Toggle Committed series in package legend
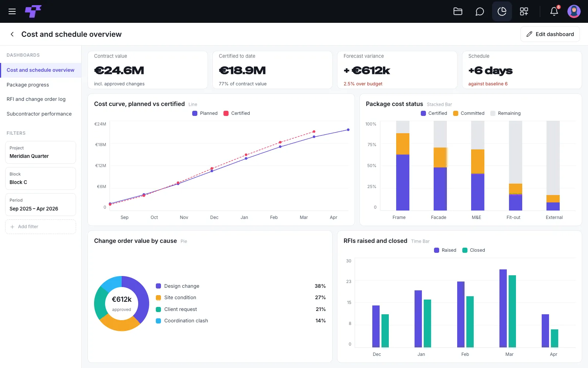This screenshot has width=588, height=368. 469,113
